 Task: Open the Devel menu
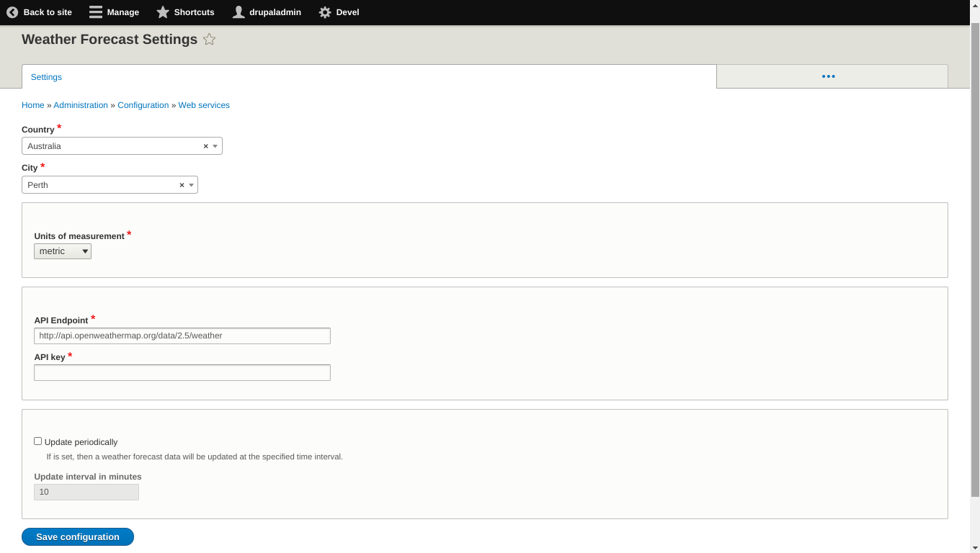338,12
